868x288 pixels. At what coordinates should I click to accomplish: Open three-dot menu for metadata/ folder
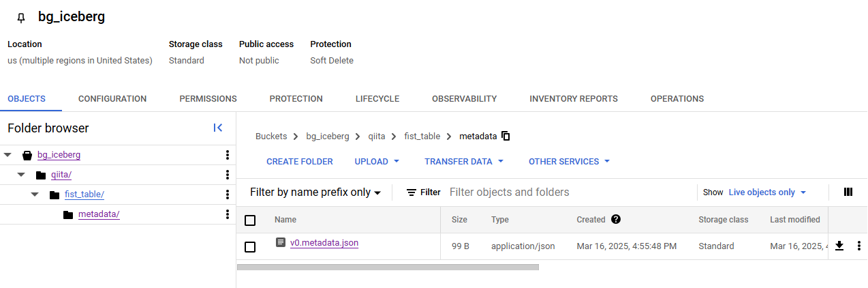pos(228,214)
